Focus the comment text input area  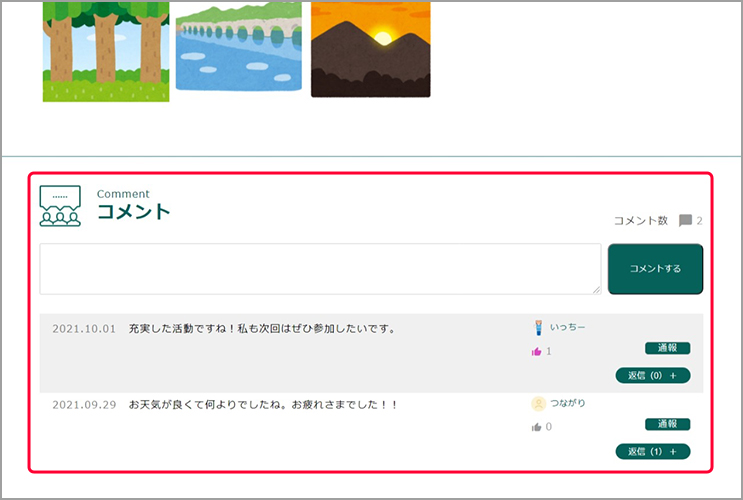[320, 269]
